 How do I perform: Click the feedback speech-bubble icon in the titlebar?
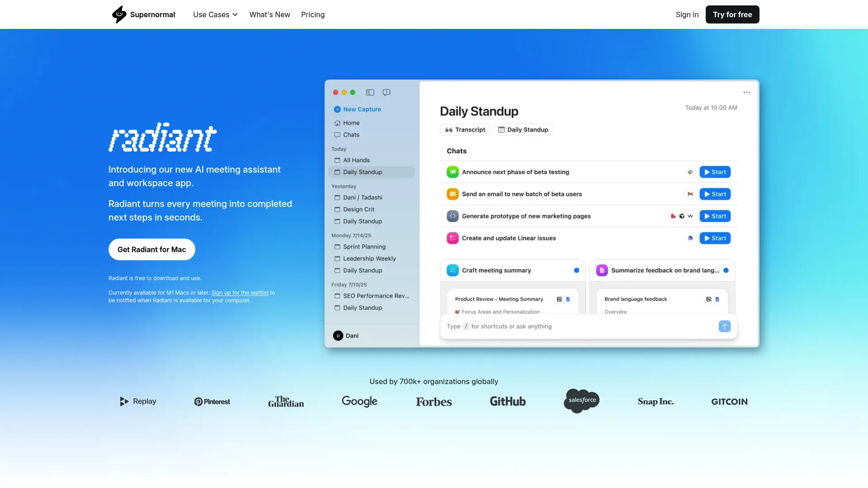[387, 92]
